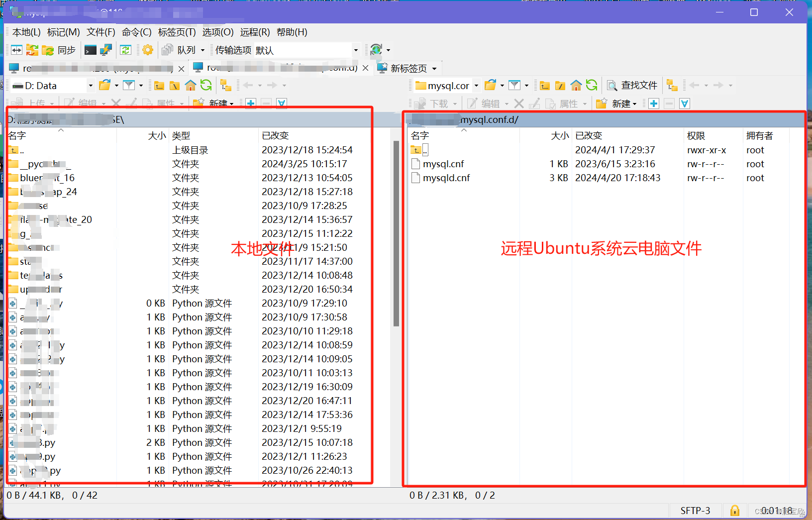This screenshot has width=812, height=520.
Task: Open the 标签页(T) menu
Action: 177,32
